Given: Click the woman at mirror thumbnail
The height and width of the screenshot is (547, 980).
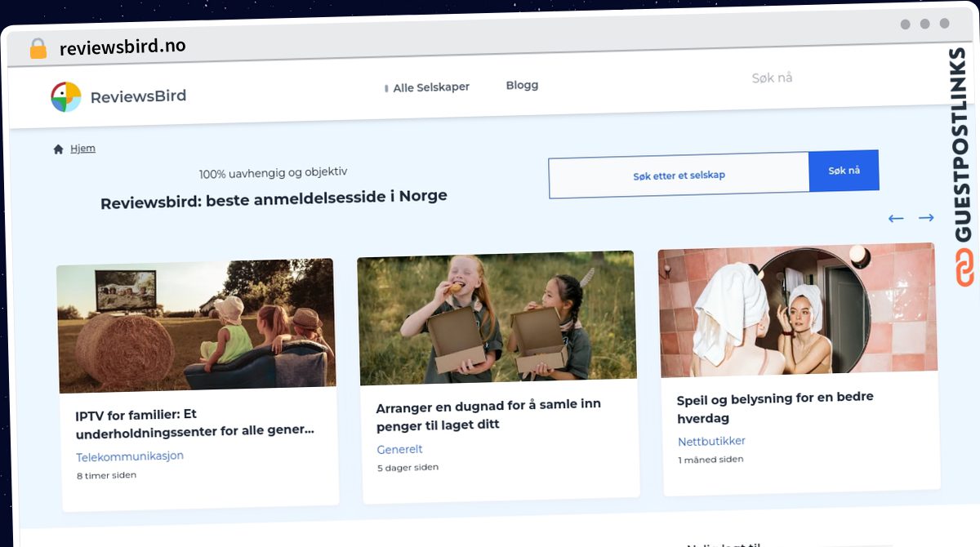Looking at the screenshot, I should (x=797, y=310).
